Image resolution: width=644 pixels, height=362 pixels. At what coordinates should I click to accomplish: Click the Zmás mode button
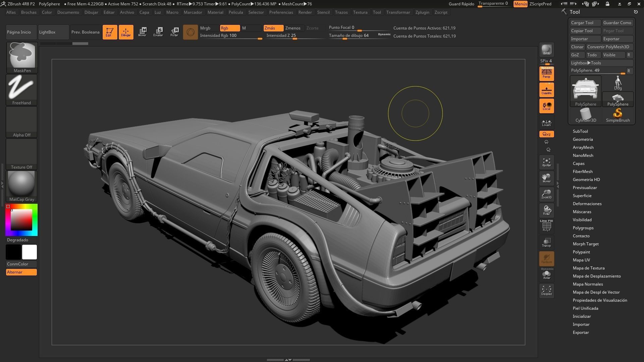pyautogui.click(x=273, y=28)
